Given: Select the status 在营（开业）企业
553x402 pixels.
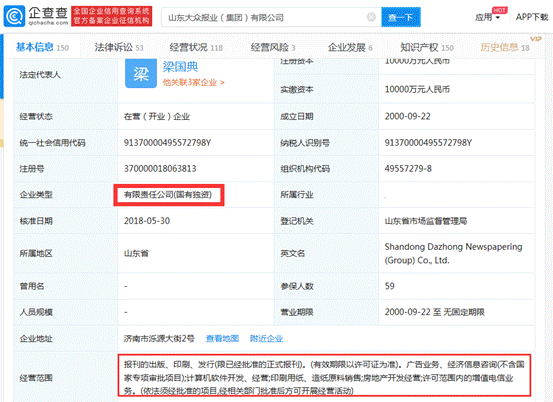Looking at the screenshot, I should tap(157, 116).
